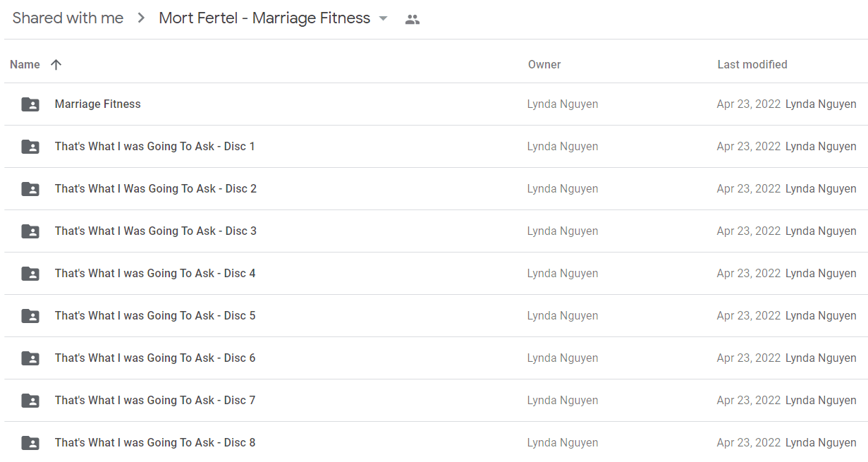Screen dimensions: 868x462
Task: Open Mort Fertel - Marriage Fitness title menu
Action: [x=264, y=18]
